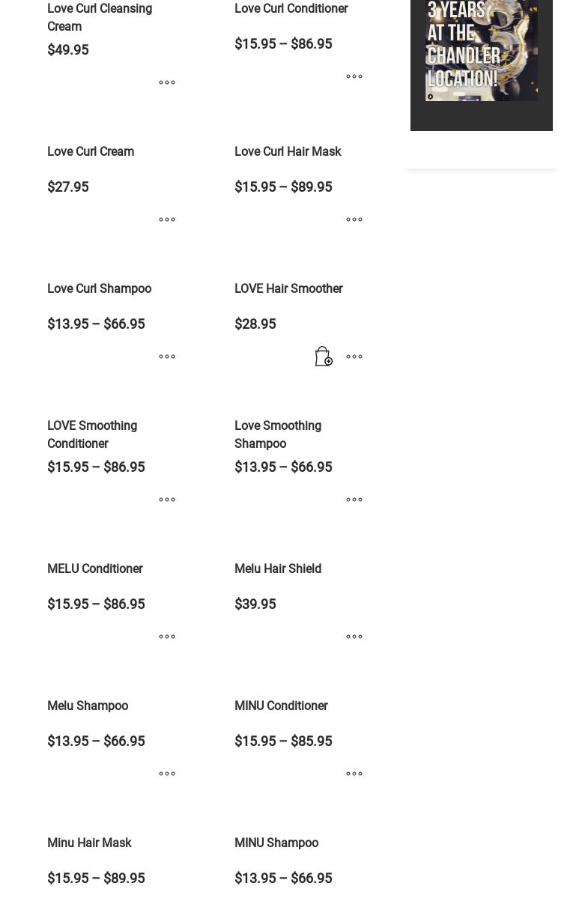Open three-dot options for LOVE Hair Smoother

tap(354, 357)
